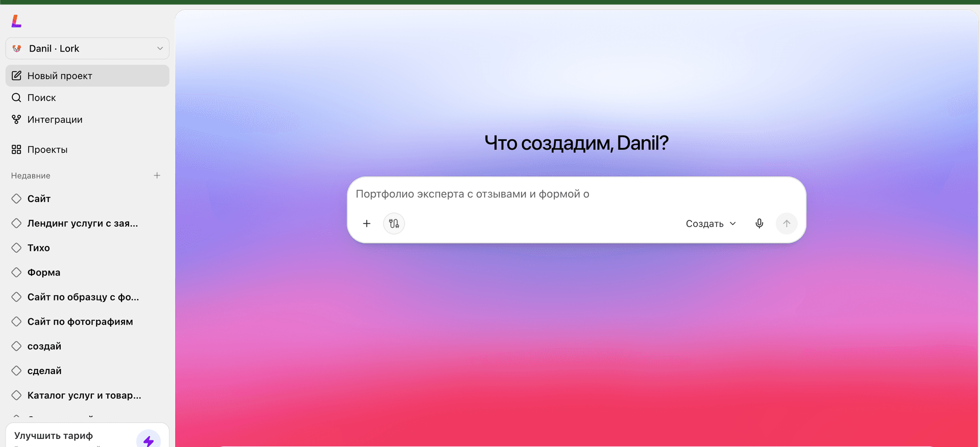The height and width of the screenshot is (447, 980).
Task: Open recent project Лендинг услуги с зая...
Action: point(87,223)
